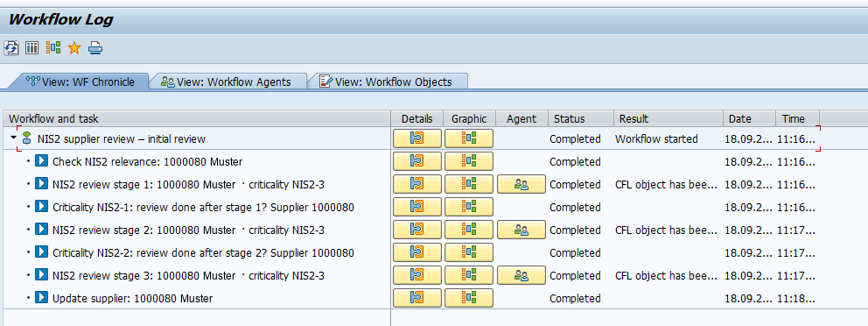The image size is (868, 326).
Task: Open Graphic for Update supplier row
Action: point(469,298)
